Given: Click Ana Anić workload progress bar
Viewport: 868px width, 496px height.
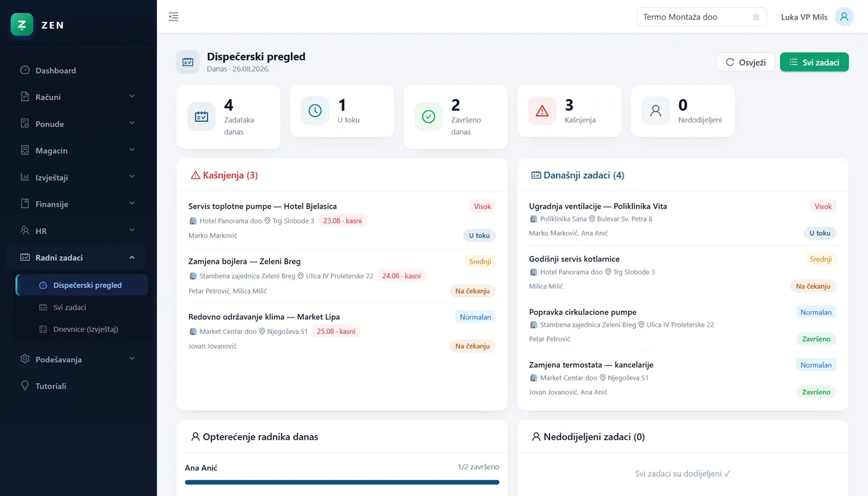Looking at the screenshot, I should 342,483.
